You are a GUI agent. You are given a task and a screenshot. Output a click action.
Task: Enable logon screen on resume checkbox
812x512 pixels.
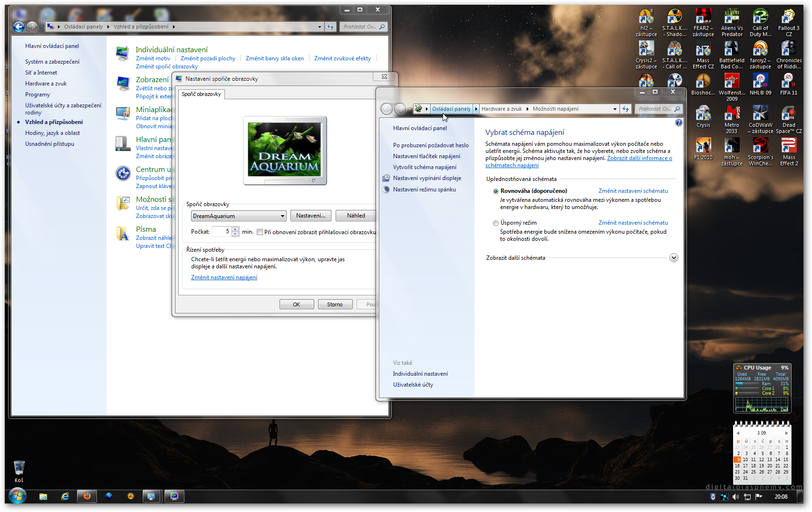pos(260,232)
